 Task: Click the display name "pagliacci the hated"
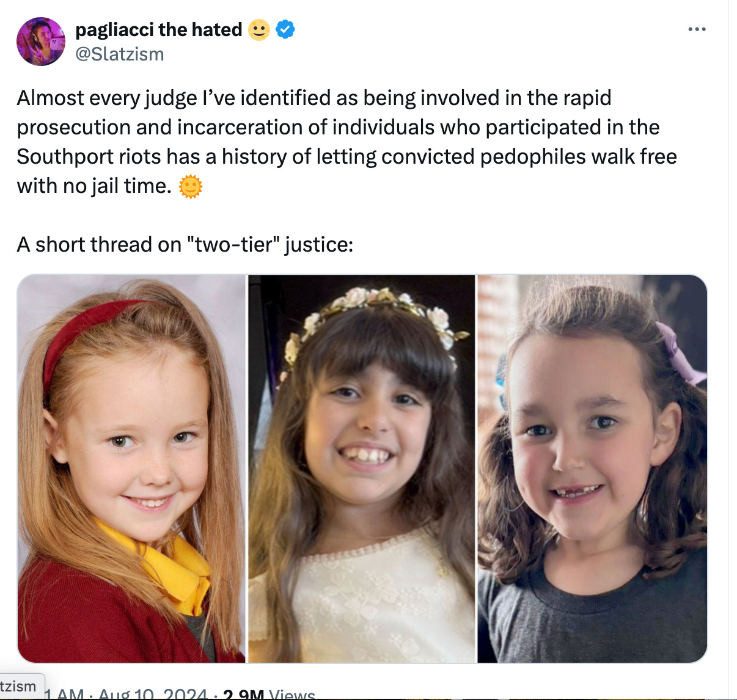159,29
